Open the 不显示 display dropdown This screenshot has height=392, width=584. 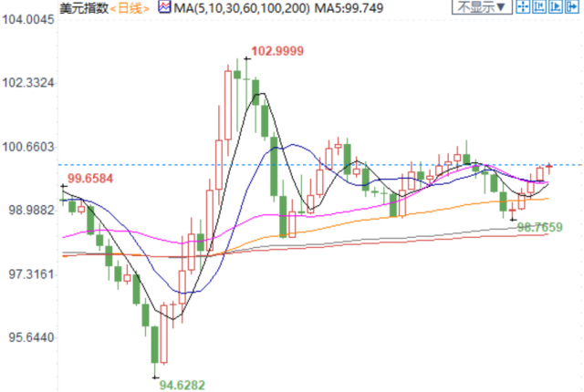pyautogui.click(x=482, y=6)
